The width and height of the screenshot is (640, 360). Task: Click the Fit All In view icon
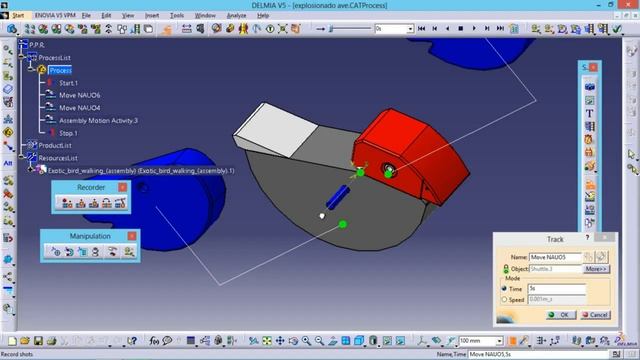(267, 340)
